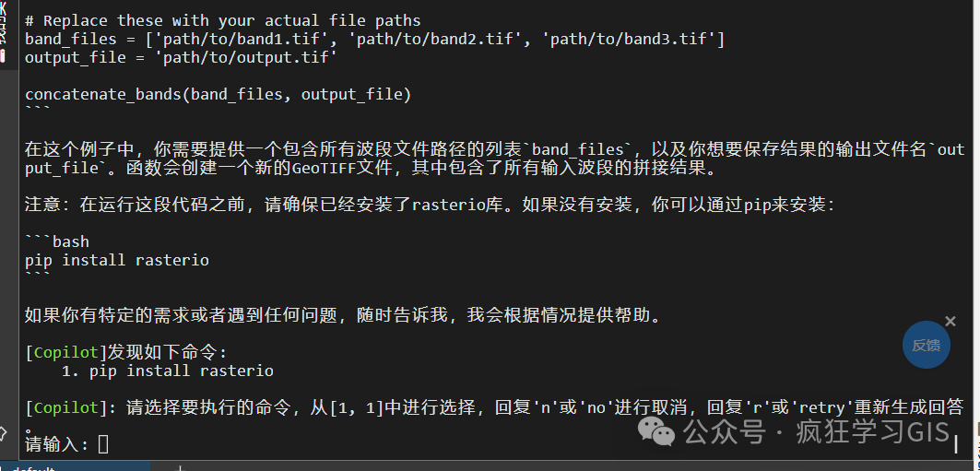Click the WeChat logo in watermark
Screen dimensions: 980x471
click(x=655, y=431)
